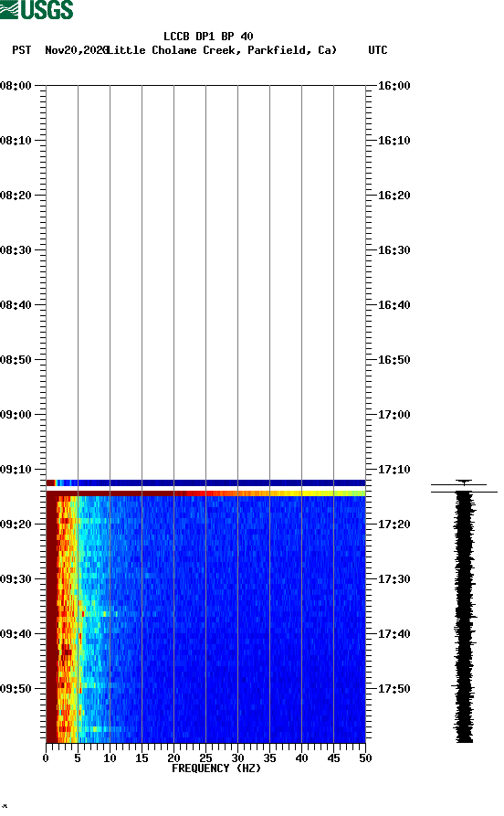Click the dark blue data band near 09:12

tap(206, 483)
